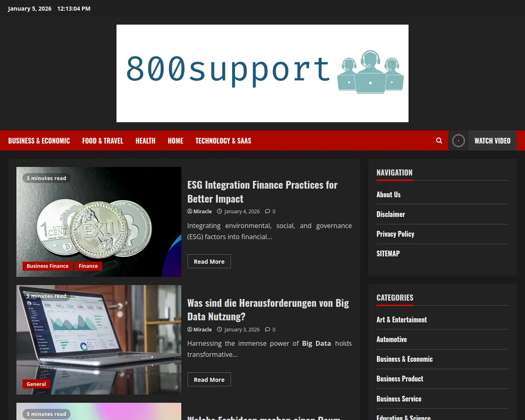
Task: Click the Watch Video play circle icon
Action: 458,141
